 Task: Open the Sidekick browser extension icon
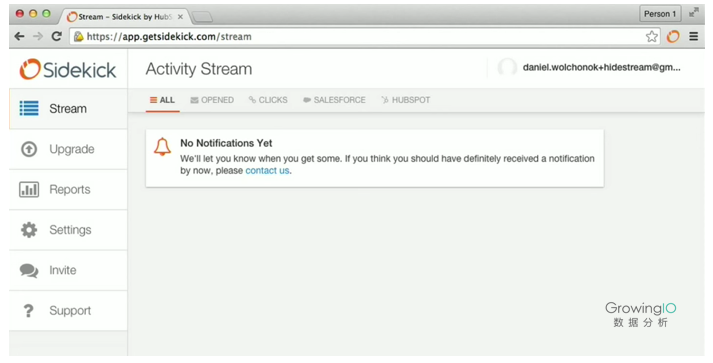tap(673, 36)
